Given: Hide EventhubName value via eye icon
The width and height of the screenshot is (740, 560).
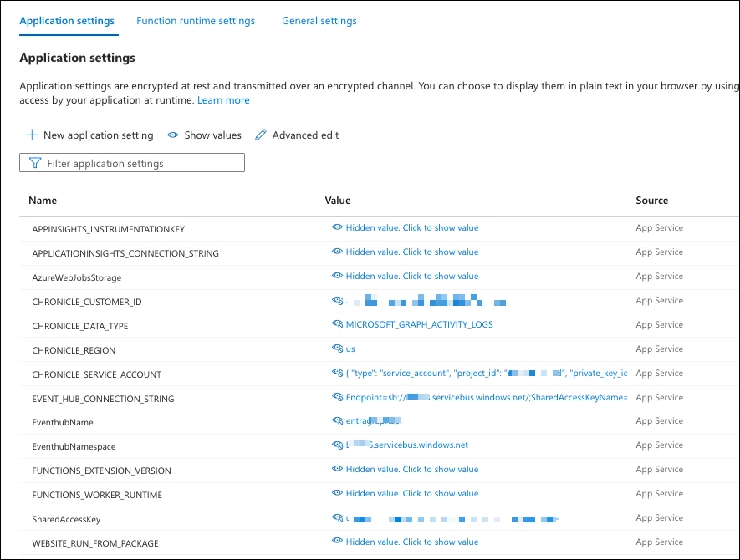Looking at the screenshot, I should click(337, 420).
